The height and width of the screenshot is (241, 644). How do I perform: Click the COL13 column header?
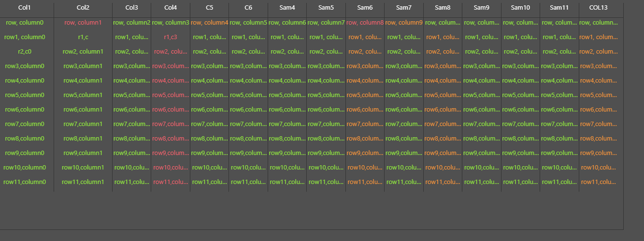coord(599,8)
